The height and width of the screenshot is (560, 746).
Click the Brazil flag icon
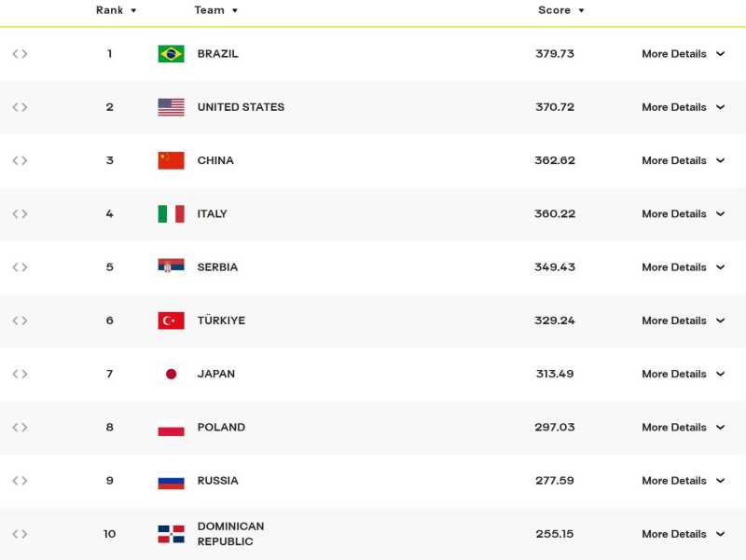coord(171,54)
